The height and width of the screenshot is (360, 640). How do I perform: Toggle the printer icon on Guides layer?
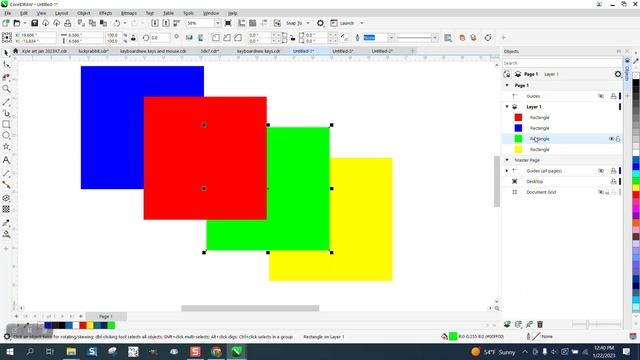613,96
